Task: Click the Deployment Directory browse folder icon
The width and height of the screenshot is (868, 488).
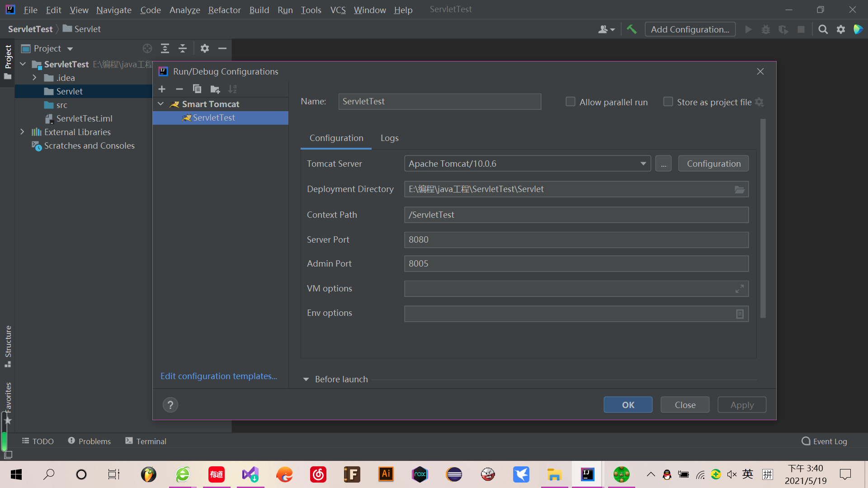Action: [x=739, y=189]
